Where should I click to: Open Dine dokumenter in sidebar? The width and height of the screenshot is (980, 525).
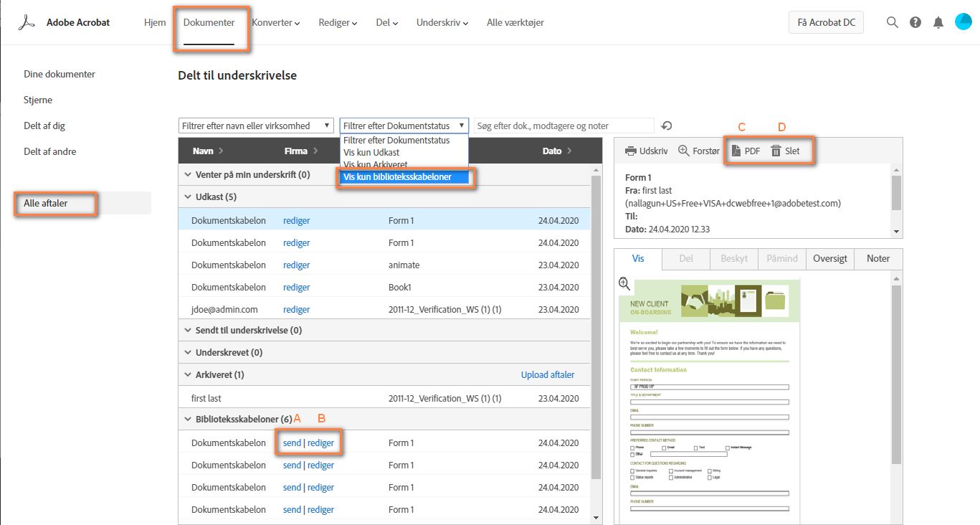coord(60,74)
